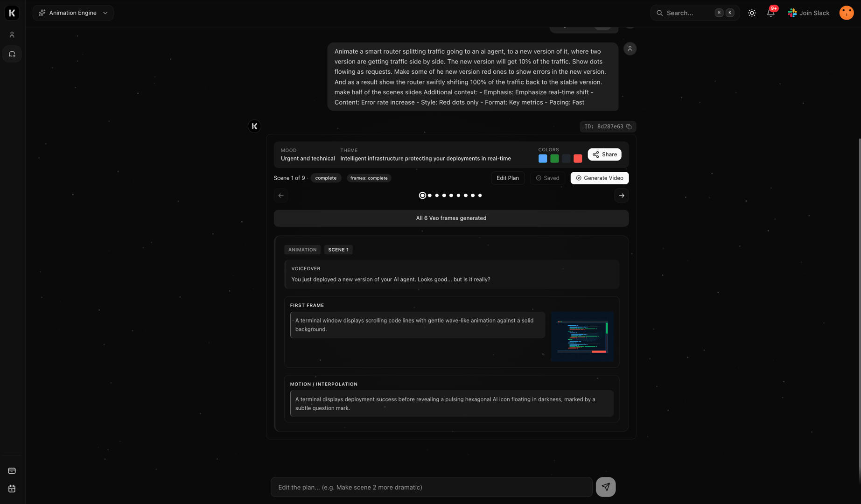Send the plan edit message via paper plane
This screenshot has width=861, height=504.
[605, 487]
